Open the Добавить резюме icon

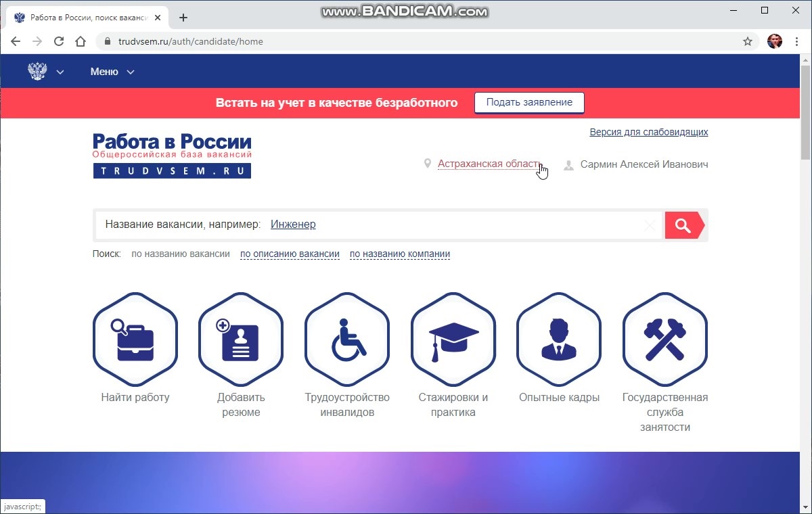click(x=241, y=339)
